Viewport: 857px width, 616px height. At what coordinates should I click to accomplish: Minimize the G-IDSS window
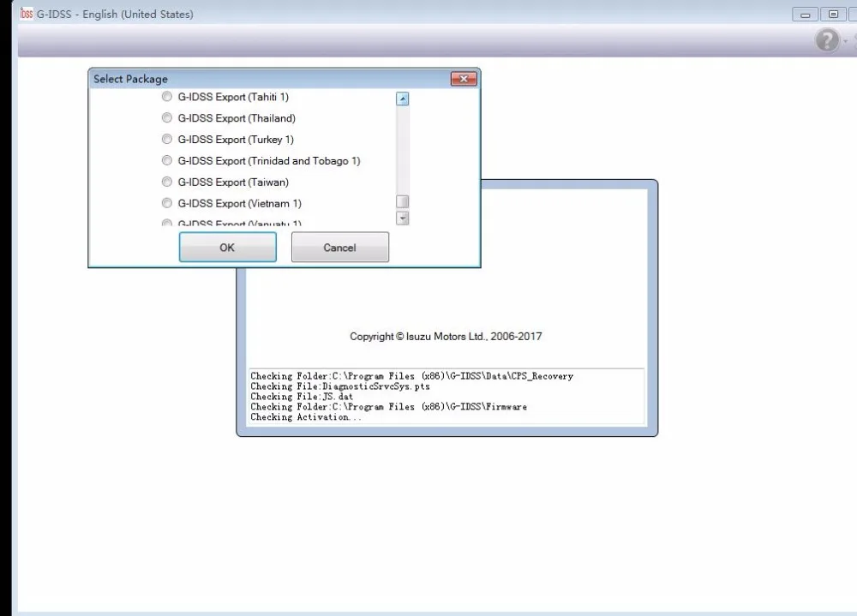pyautogui.click(x=805, y=15)
